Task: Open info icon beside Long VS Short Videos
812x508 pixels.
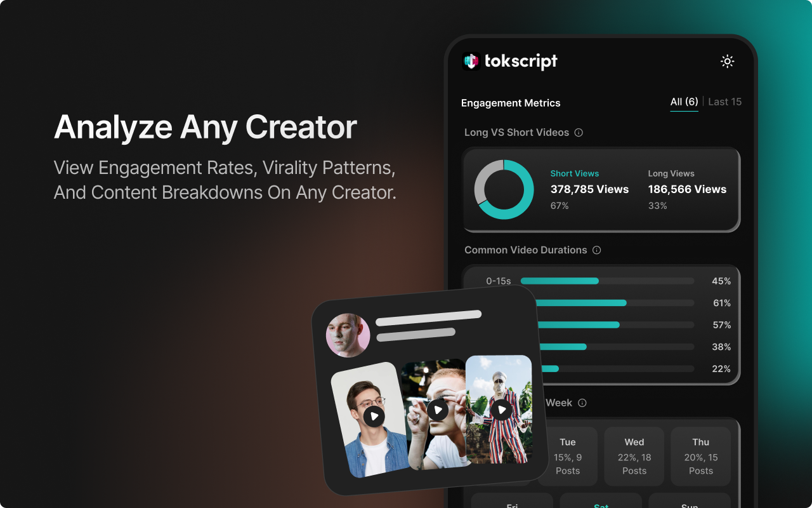Action: [x=579, y=133]
